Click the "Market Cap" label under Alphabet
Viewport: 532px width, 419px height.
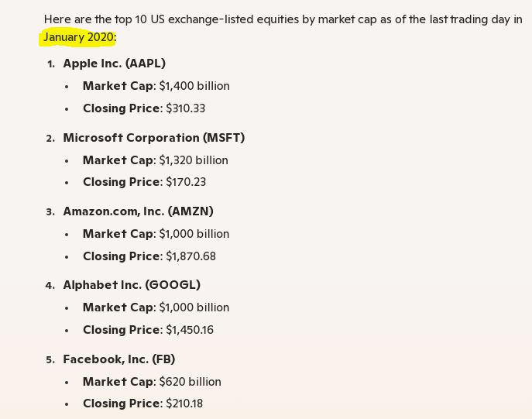point(118,307)
